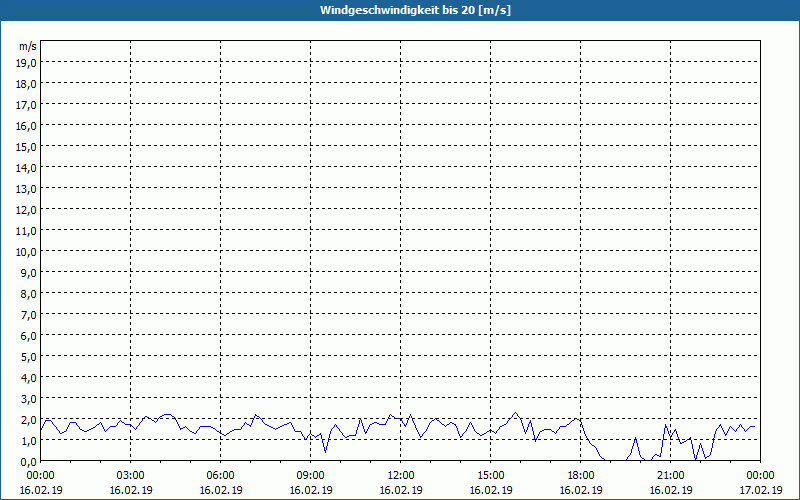Select the 12:00 time label

[401, 476]
